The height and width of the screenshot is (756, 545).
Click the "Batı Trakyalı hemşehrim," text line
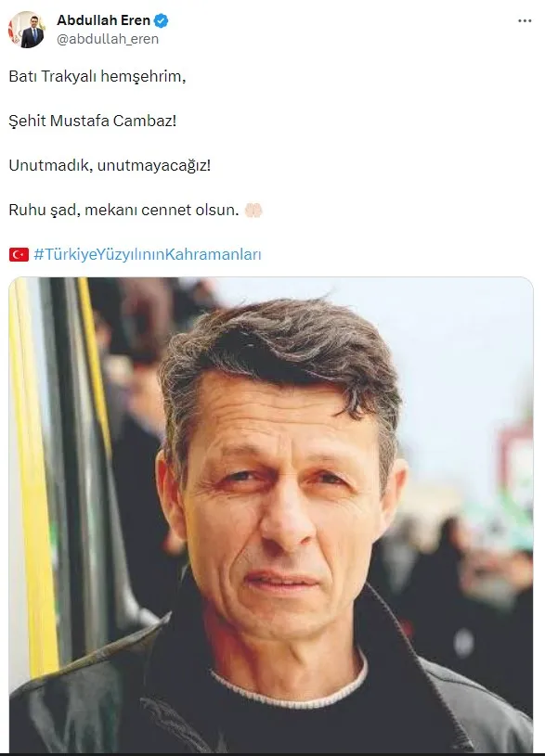(97, 76)
